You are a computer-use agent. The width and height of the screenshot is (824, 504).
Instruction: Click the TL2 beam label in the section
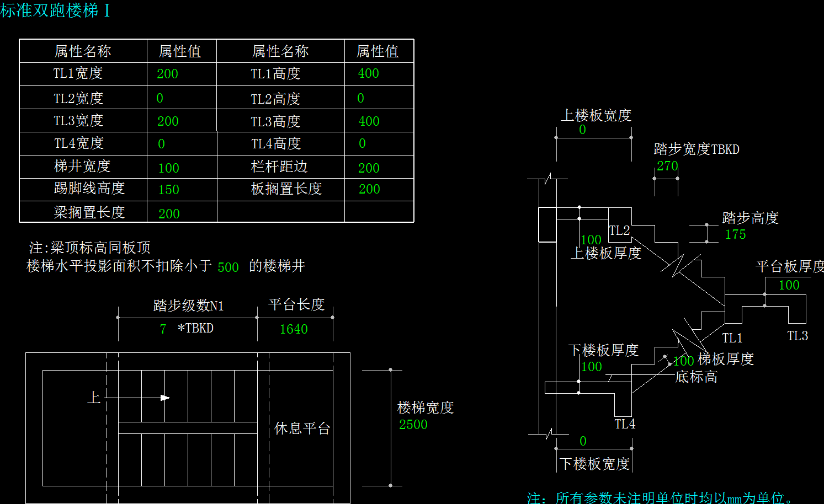point(619,230)
